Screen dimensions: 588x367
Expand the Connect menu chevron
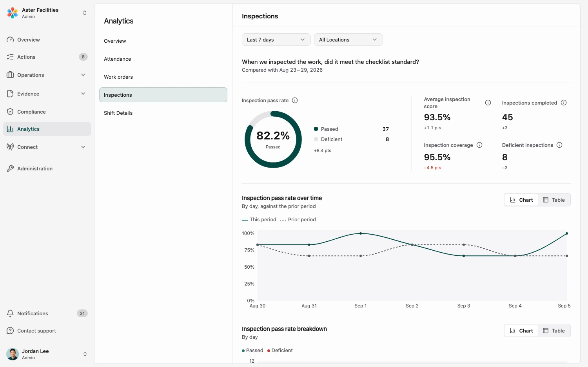click(x=83, y=147)
